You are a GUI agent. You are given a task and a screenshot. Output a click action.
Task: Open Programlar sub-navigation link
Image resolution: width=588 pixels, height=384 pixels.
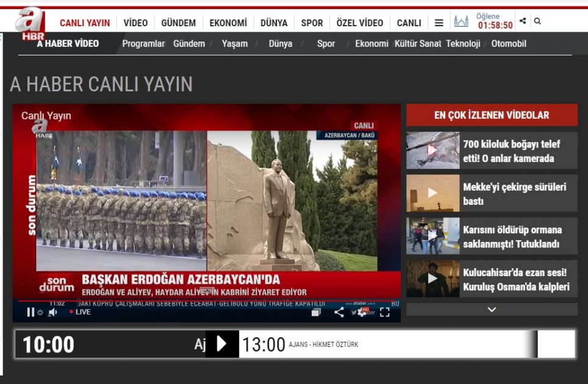143,43
